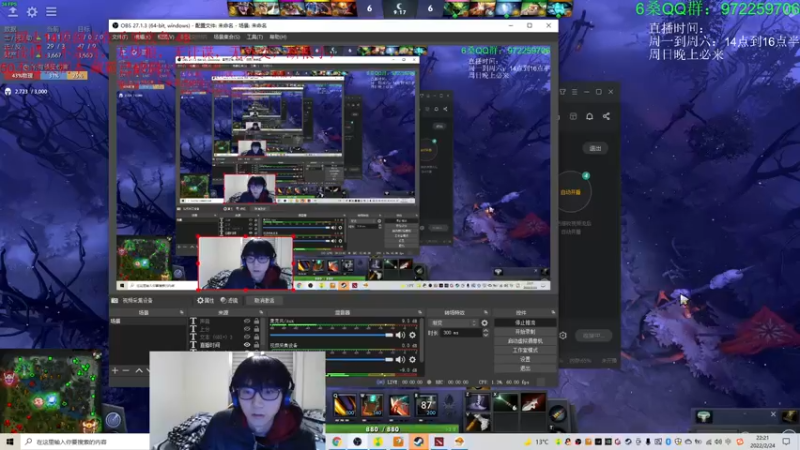Open source filters (滤镜) icon
The height and width of the screenshot is (450, 800).
click(229, 301)
